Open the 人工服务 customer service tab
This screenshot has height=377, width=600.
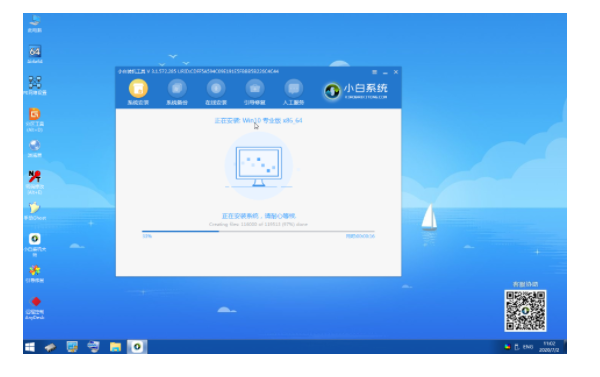(x=293, y=92)
